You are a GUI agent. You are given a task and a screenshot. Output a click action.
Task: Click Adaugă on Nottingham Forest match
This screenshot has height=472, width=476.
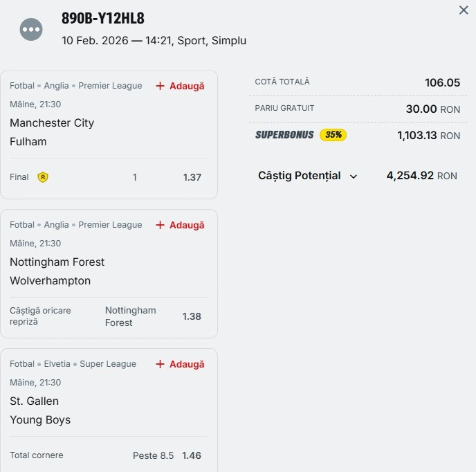pyautogui.click(x=187, y=225)
